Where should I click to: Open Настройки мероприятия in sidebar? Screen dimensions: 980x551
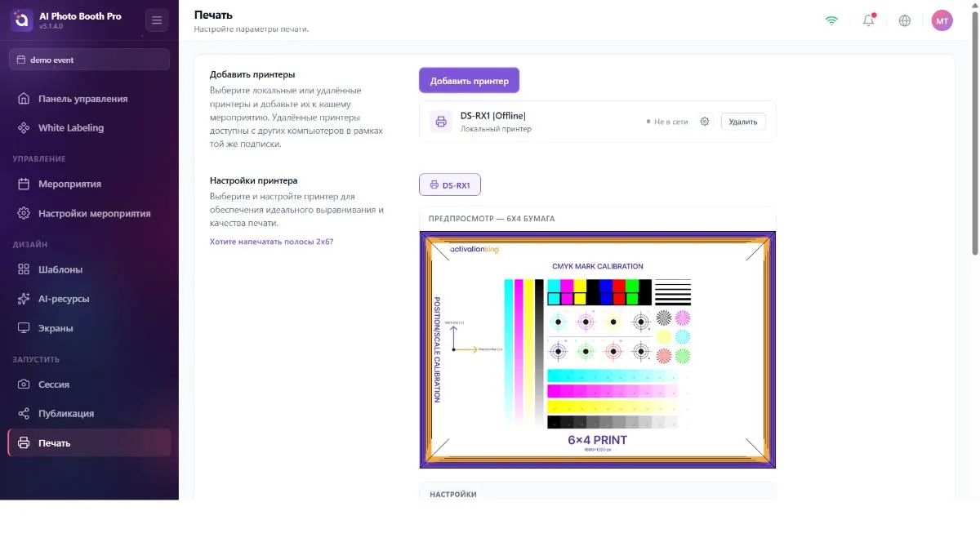89,214
